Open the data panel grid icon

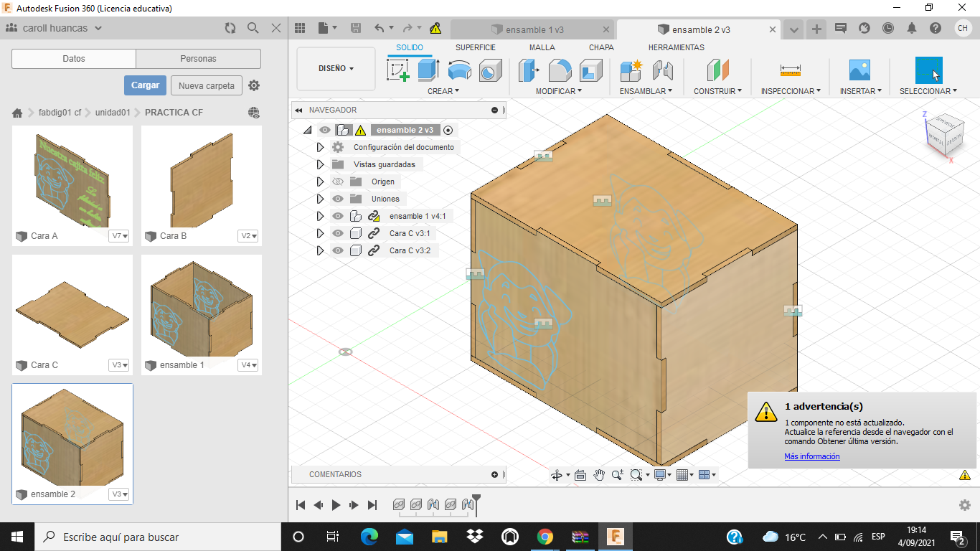[x=300, y=28]
